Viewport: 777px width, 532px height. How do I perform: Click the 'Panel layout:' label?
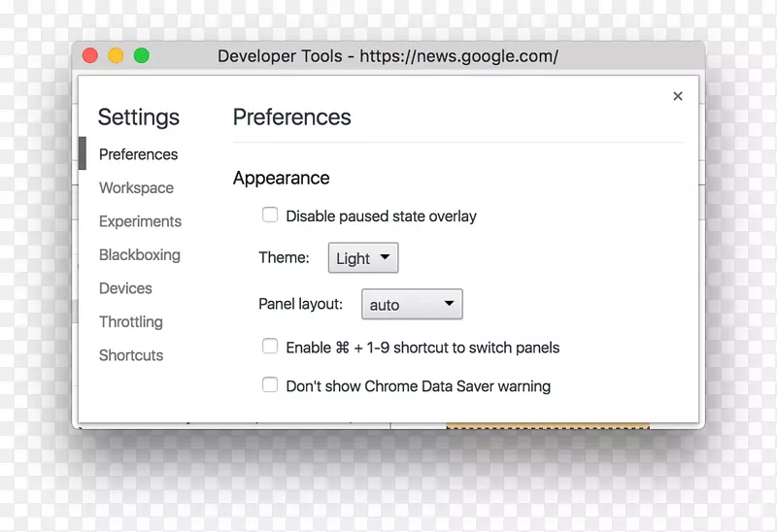301,304
